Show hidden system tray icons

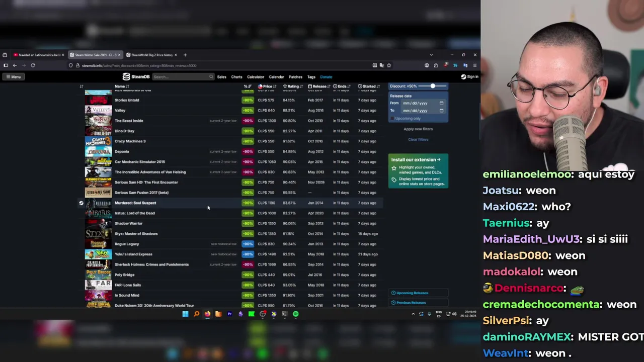tap(413, 314)
